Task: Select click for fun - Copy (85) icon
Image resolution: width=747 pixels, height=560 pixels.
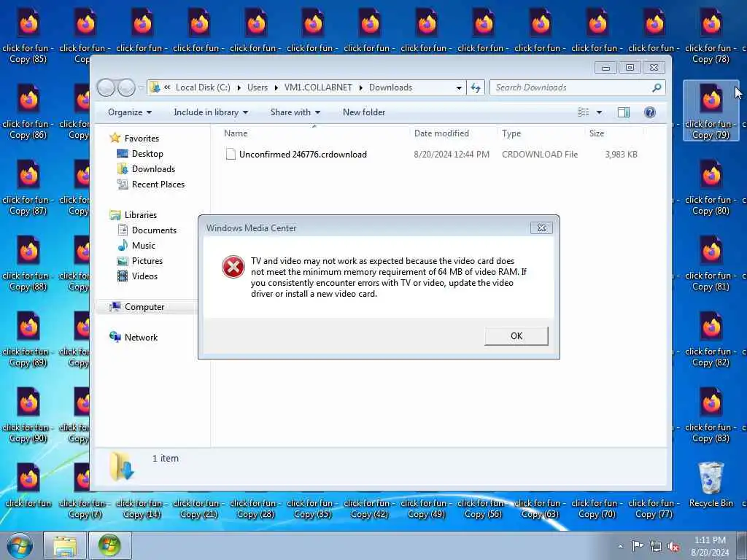Action: coord(28,35)
